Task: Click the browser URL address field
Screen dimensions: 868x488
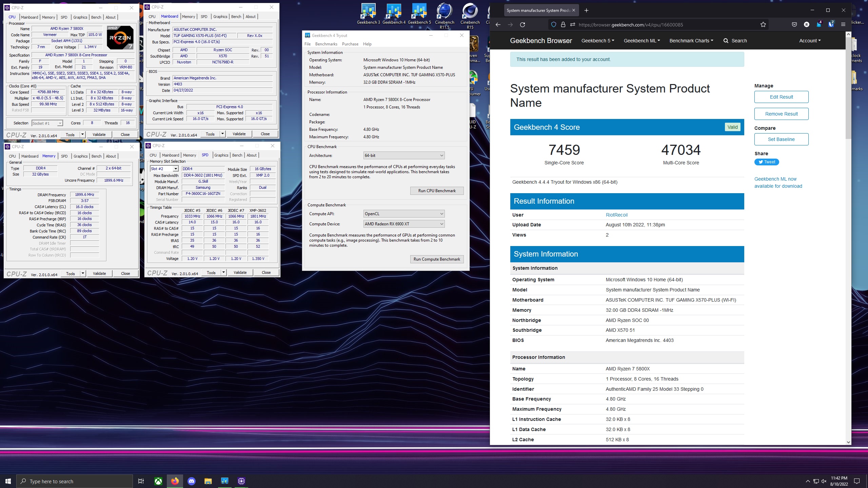Action: point(658,24)
